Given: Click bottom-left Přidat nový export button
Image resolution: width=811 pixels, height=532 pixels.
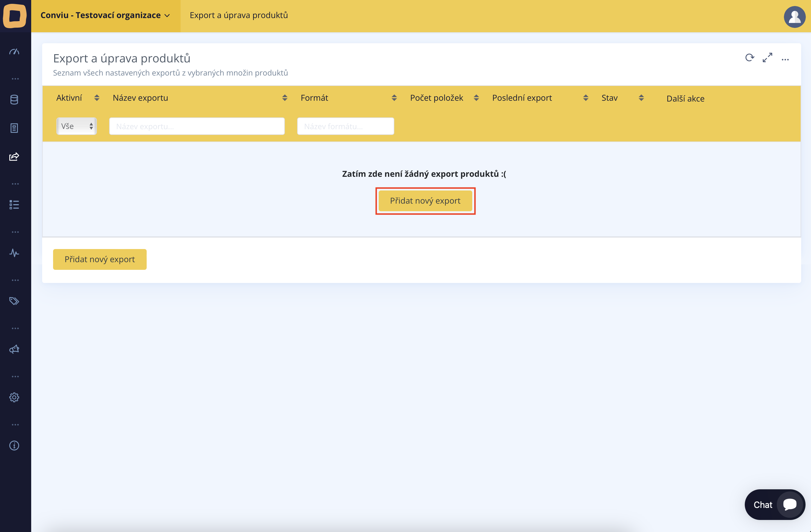Looking at the screenshot, I should (x=100, y=259).
